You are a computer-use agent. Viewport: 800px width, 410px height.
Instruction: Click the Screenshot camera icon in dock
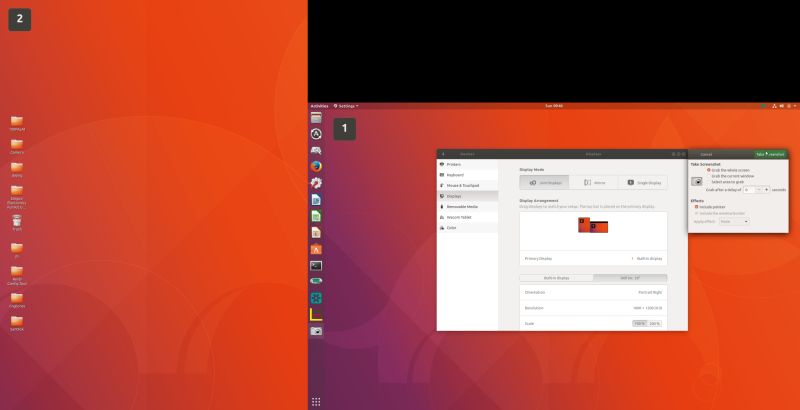[x=316, y=331]
